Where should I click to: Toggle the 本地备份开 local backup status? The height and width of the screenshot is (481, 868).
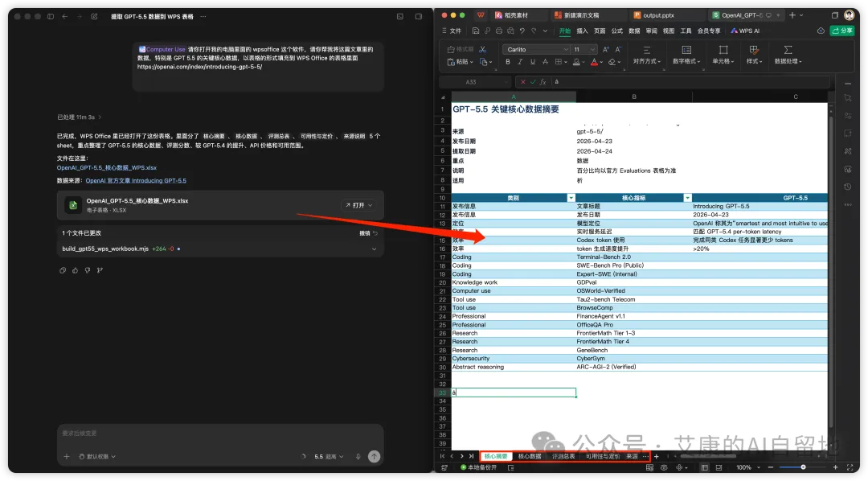tap(477, 467)
